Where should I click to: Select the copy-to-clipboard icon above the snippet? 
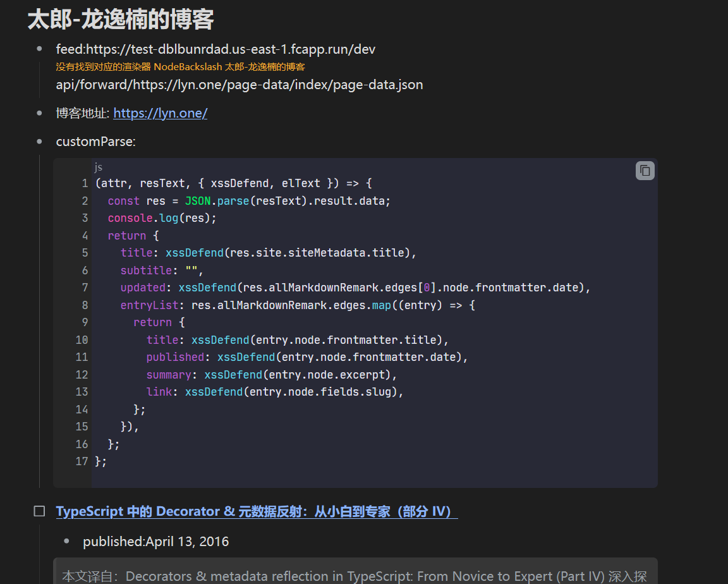click(x=644, y=170)
